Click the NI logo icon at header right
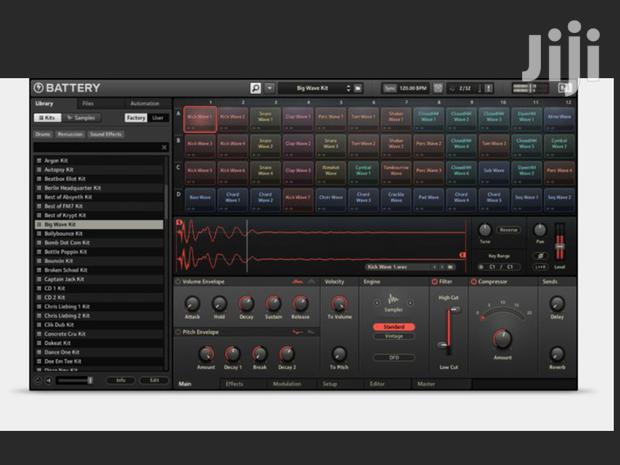Screen dimensions: 620x465 564,88
